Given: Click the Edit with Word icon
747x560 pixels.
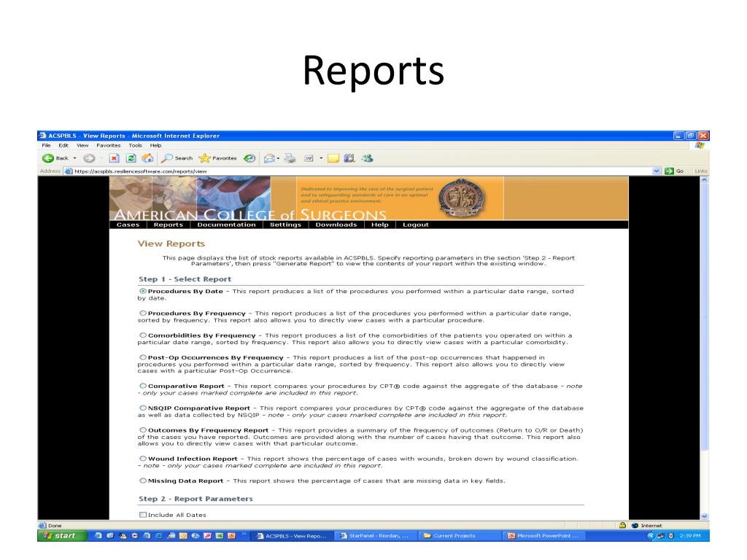Looking at the screenshot, I should coord(309,158).
